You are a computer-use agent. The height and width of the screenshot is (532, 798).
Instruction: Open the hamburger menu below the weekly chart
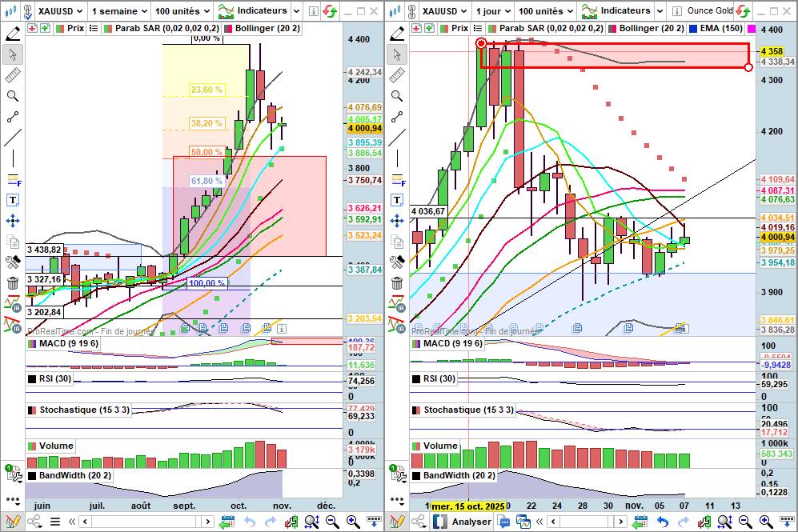coord(54,522)
